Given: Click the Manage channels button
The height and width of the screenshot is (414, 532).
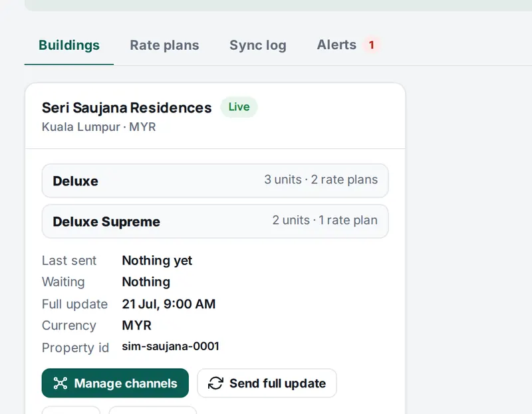Looking at the screenshot, I should (115, 383).
